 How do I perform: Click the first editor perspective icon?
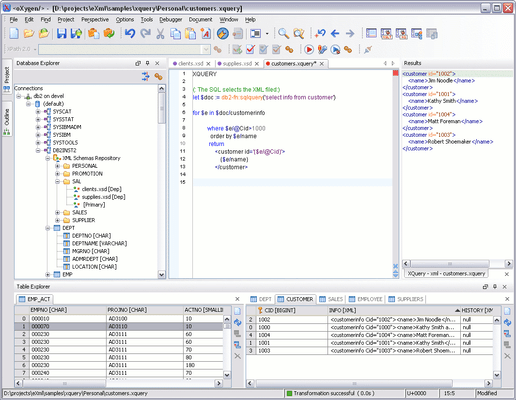coord(371,33)
